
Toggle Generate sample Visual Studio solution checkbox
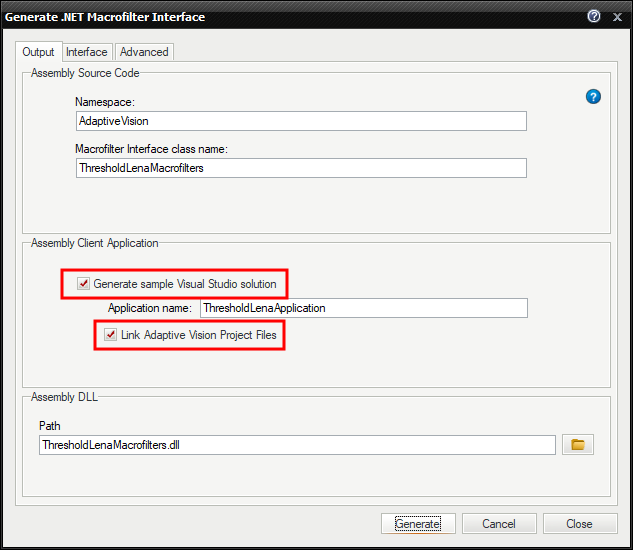(x=84, y=284)
